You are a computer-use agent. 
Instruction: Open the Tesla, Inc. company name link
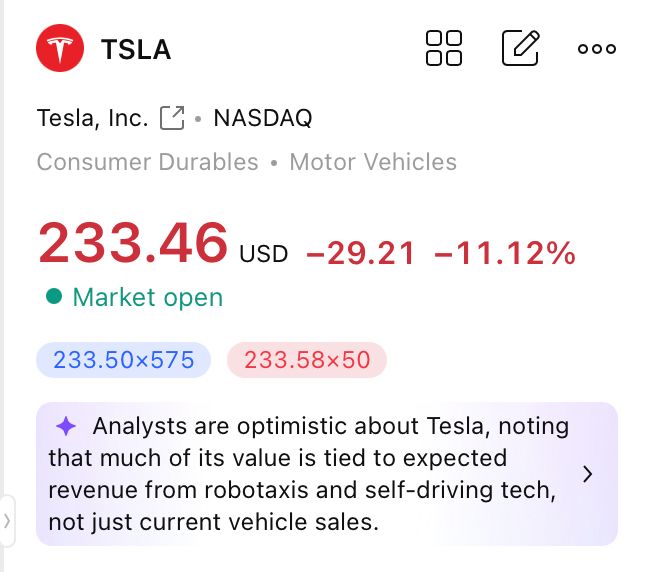92,119
